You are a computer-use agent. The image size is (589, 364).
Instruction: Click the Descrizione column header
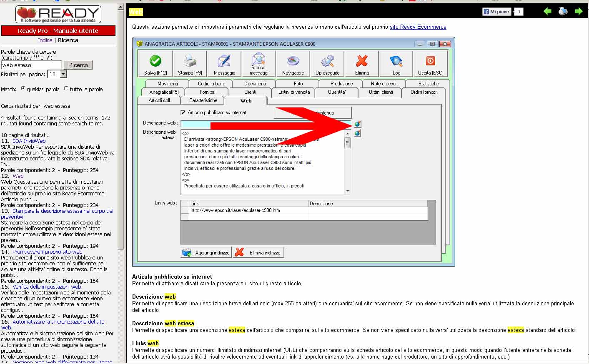[368, 204]
